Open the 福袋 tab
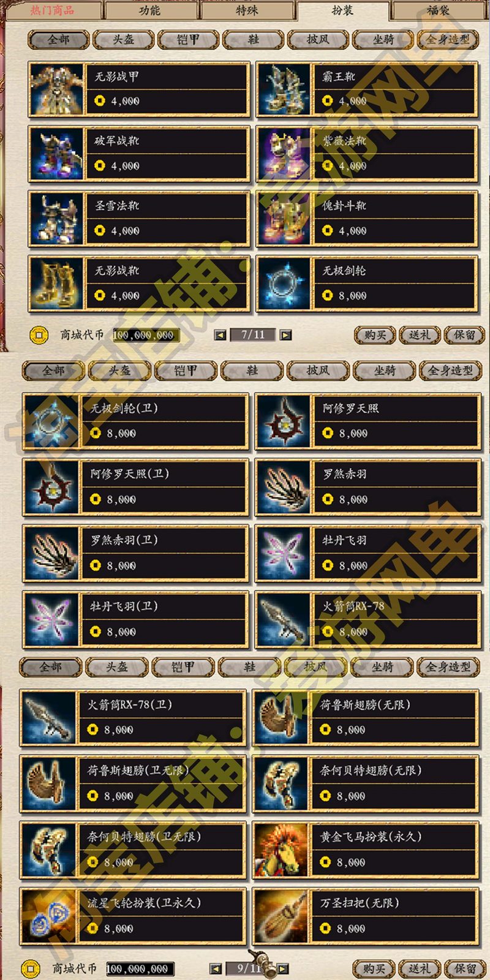This screenshot has width=490, height=980. click(x=438, y=10)
